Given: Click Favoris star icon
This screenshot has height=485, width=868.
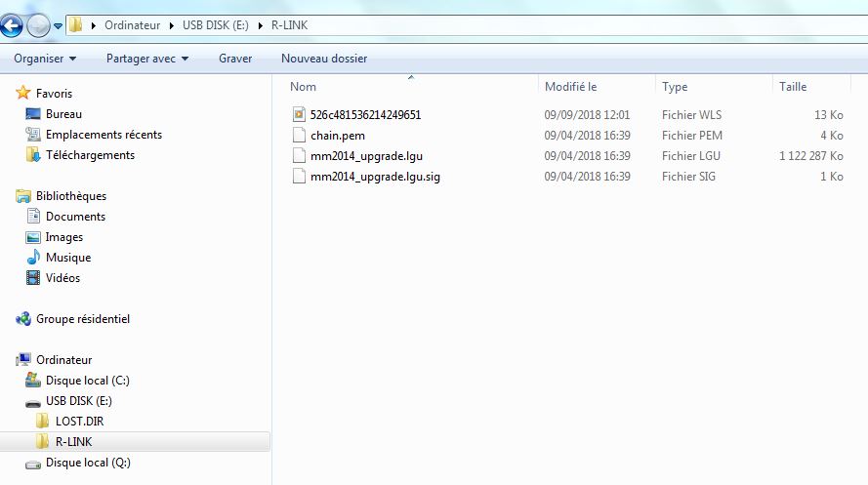Looking at the screenshot, I should pos(23,93).
